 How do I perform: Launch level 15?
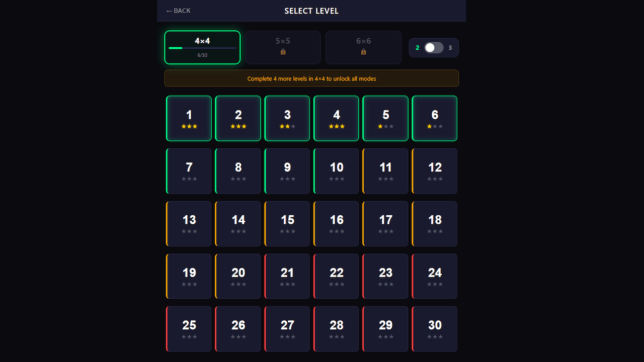click(x=287, y=224)
